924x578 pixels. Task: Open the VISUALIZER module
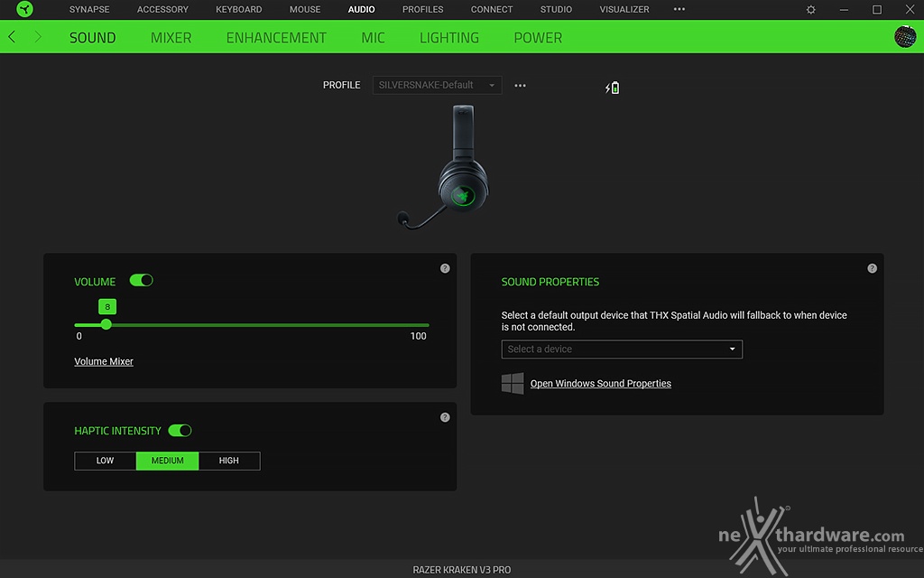point(624,9)
